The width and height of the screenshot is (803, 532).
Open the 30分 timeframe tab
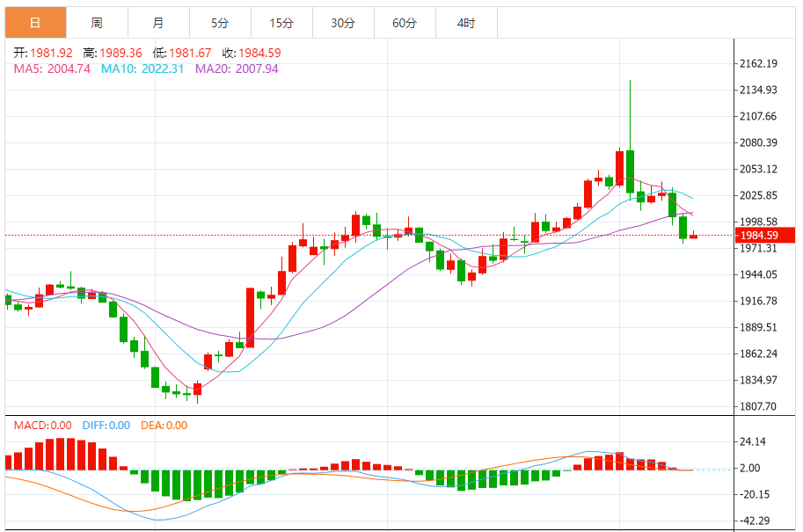point(343,23)
